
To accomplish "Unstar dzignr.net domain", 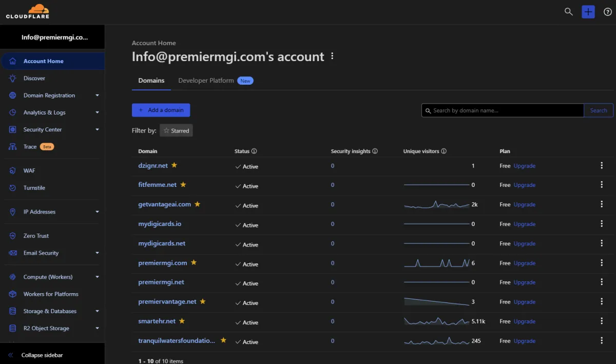I will point(174,165).
